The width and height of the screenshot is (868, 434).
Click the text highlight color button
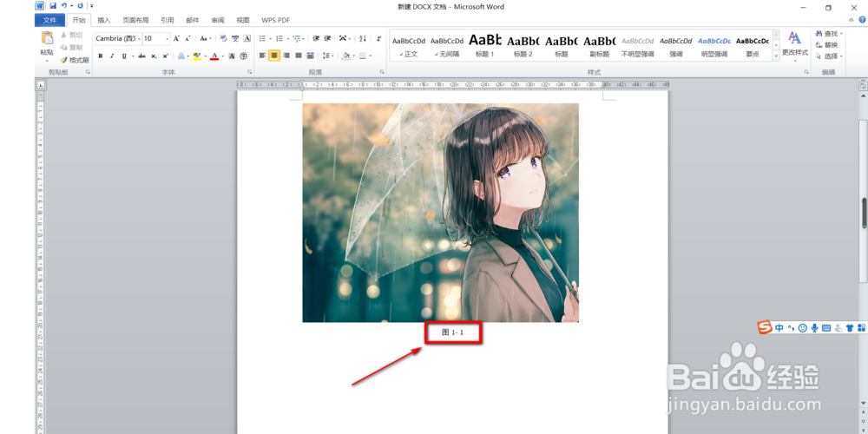tap(196, 56)
